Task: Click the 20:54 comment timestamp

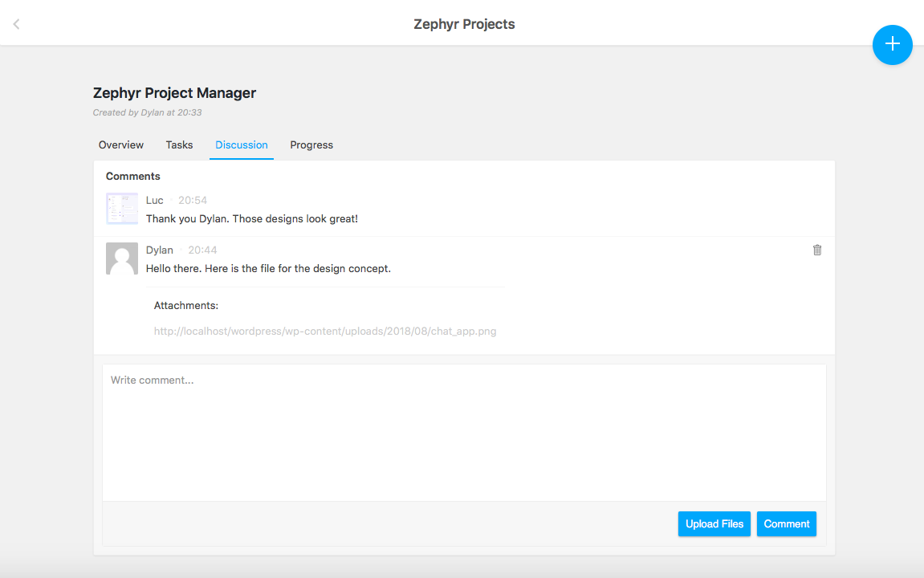Action: click(193, 200)
